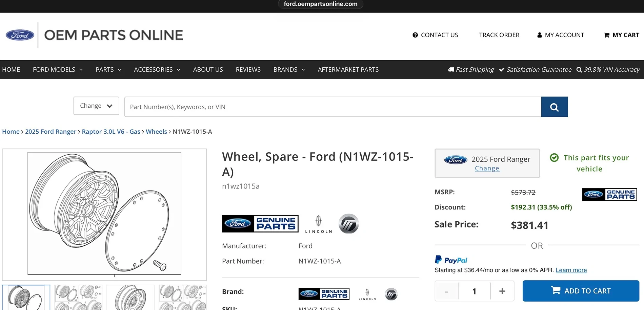Click the Ford logo in vehicle selector box
The width and height of the screenshot is (644, 310).
456,160
